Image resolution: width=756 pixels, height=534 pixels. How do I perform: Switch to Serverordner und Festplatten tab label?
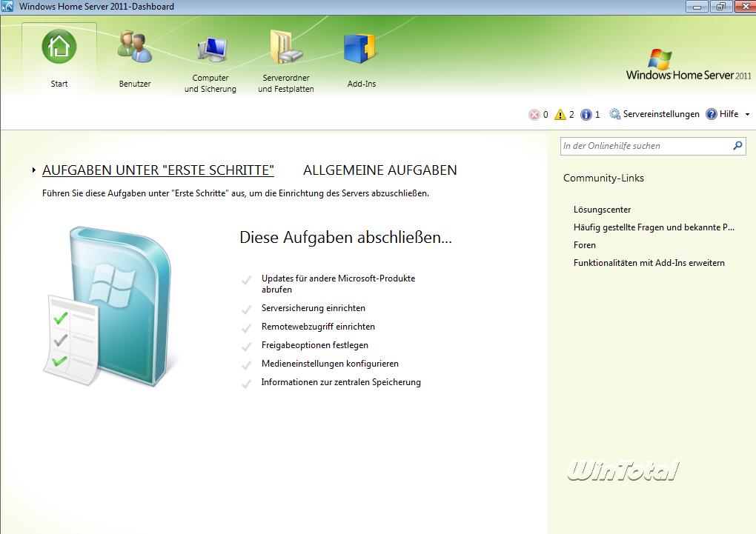(286, 84)
